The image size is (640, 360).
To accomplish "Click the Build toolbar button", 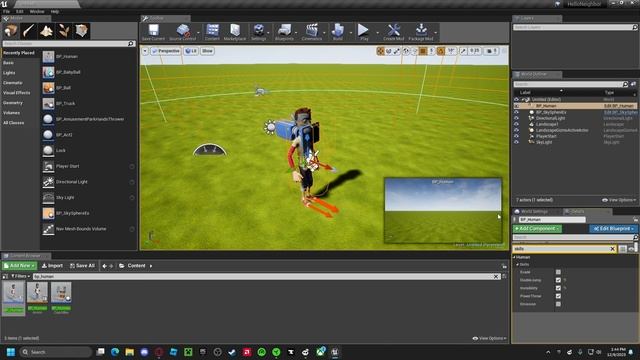I will click(338, 32).
